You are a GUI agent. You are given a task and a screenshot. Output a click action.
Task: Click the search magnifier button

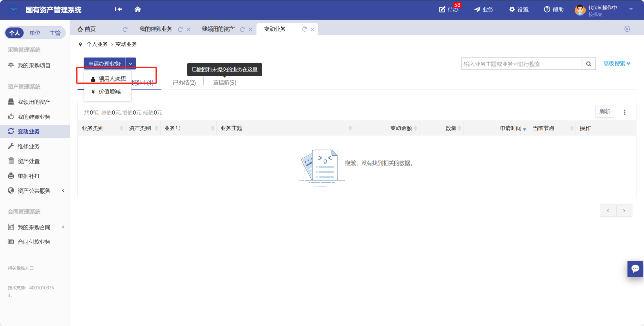[589, 64]
